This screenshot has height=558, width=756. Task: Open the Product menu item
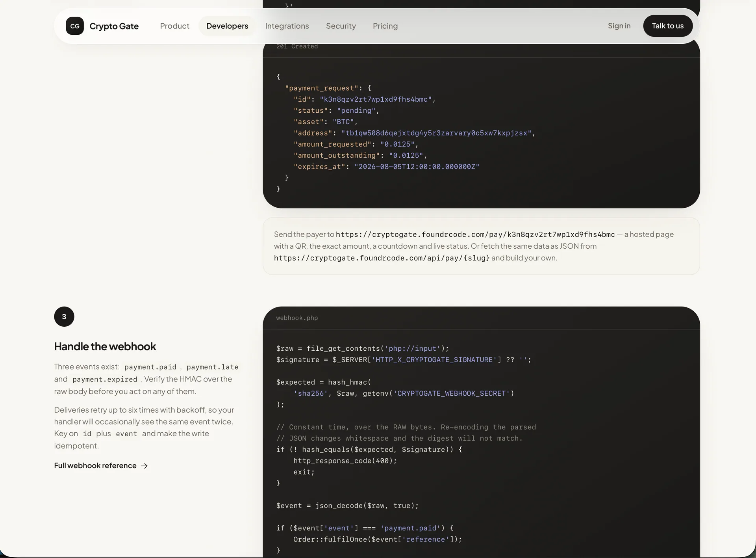(174, 26)
